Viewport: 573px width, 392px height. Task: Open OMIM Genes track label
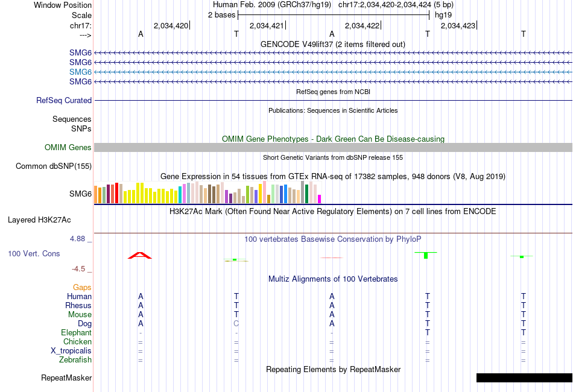[x=68, y=148]
